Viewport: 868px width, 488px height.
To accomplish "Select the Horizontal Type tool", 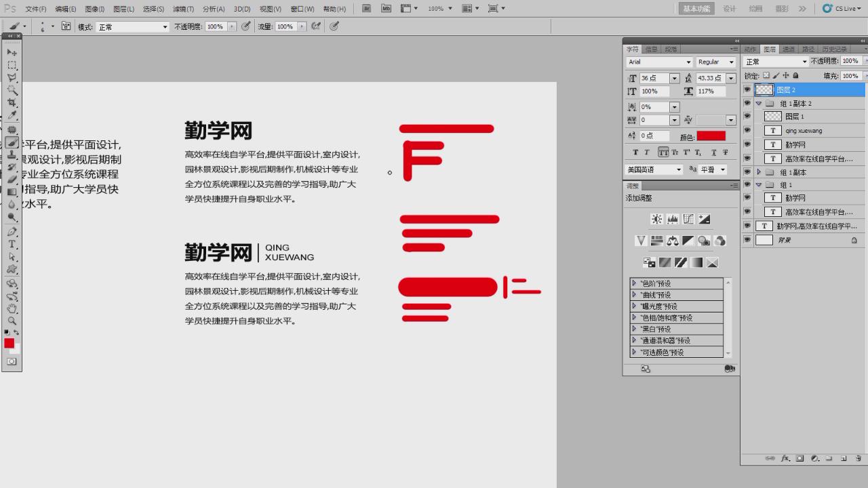I will click(12, 245).
